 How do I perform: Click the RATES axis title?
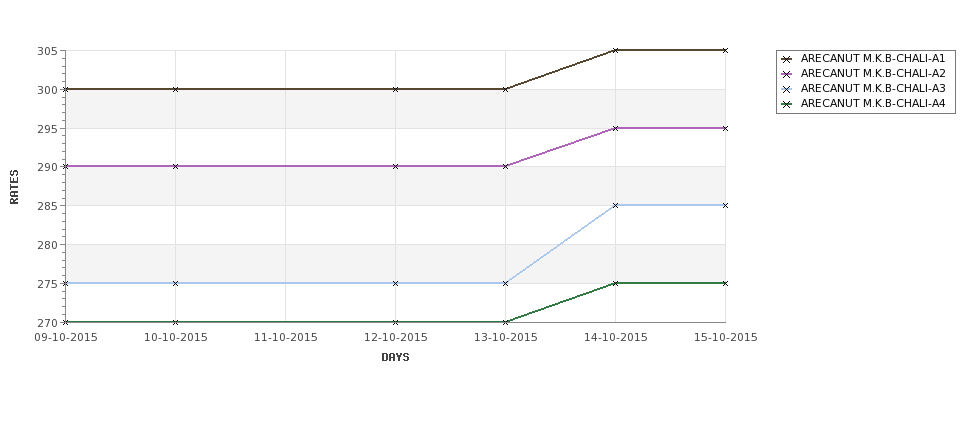coord(14,187)
